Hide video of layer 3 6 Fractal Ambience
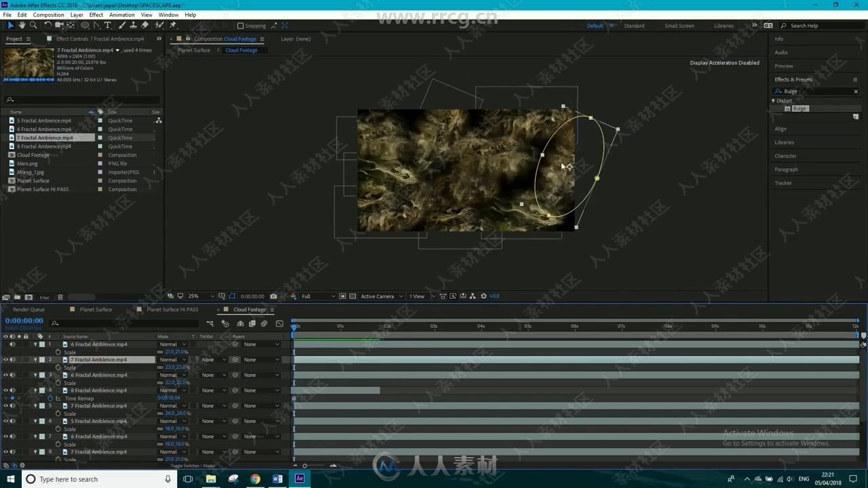The height and width of the screenshot is (488, 868). point(5,375)
